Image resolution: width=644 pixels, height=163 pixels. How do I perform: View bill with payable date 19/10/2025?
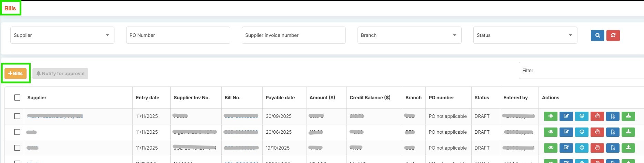coord(551,148)
